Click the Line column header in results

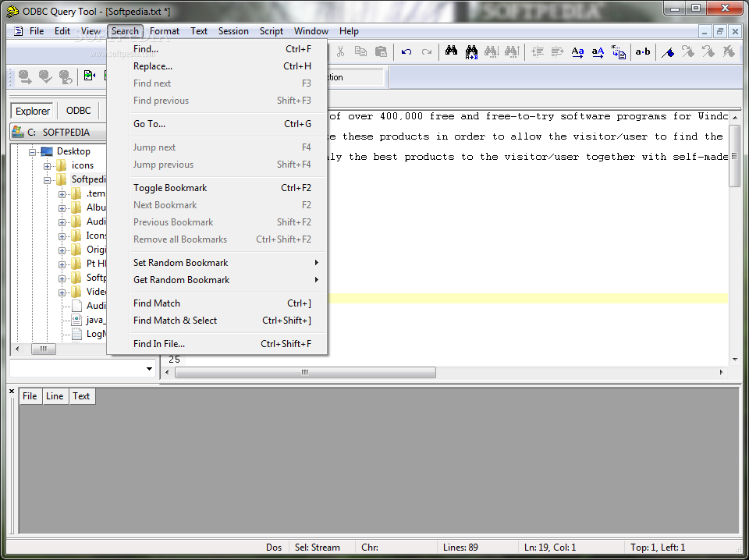tap(55, 396)
